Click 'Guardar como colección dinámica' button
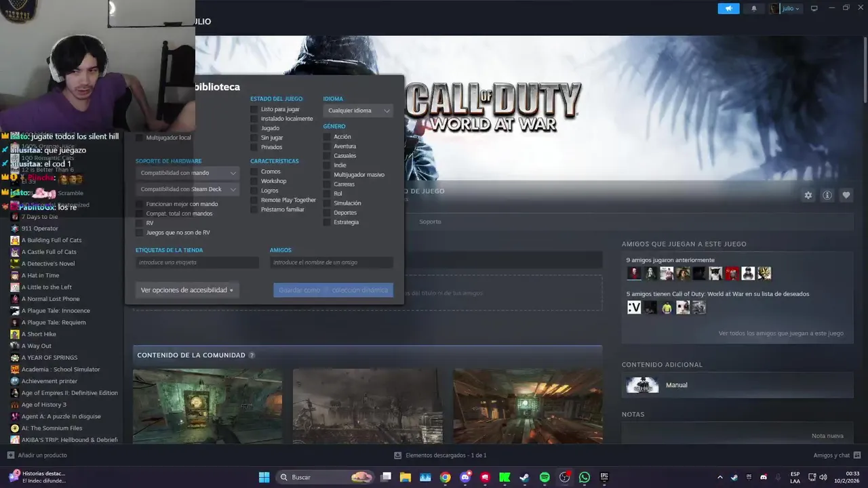 (x=333, y=290)
